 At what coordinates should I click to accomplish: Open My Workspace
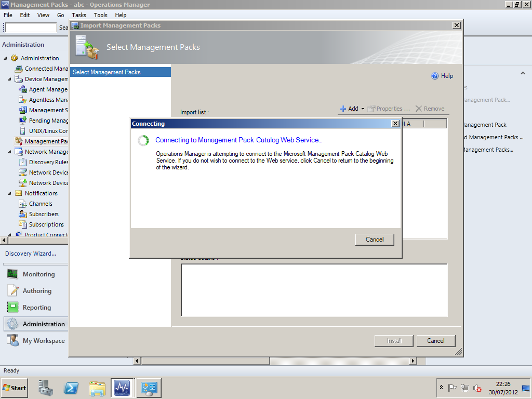pyautogui.click(x=36, y=341)
